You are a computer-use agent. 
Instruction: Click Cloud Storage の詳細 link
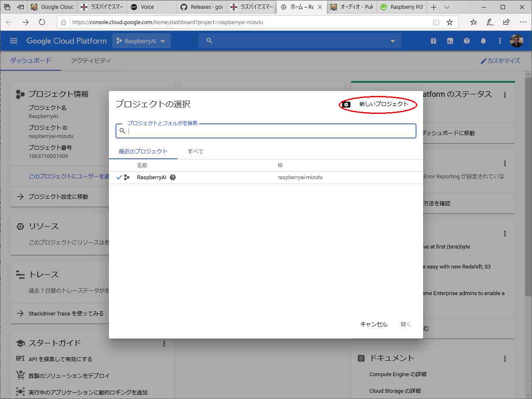tap(395, 391)
